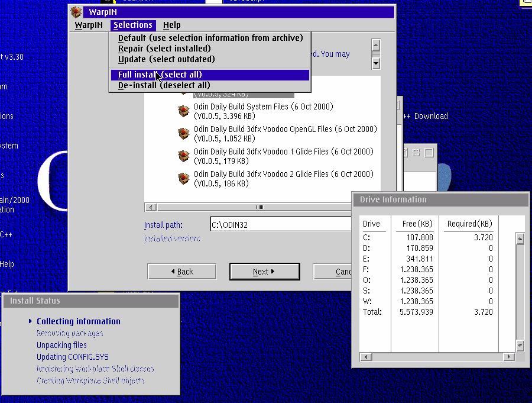Click Drive Information scroll-left arrow
The image size is (532, 403).
point(366,357)
